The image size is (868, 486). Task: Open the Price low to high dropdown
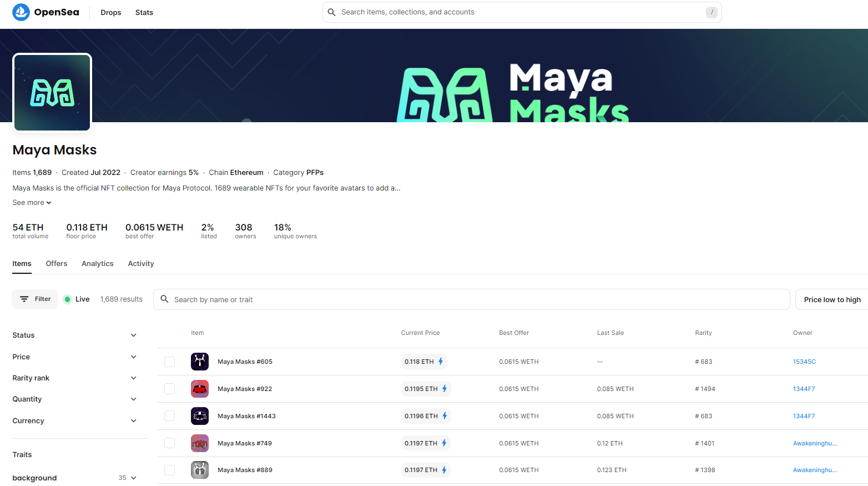(x=832, y=299)
